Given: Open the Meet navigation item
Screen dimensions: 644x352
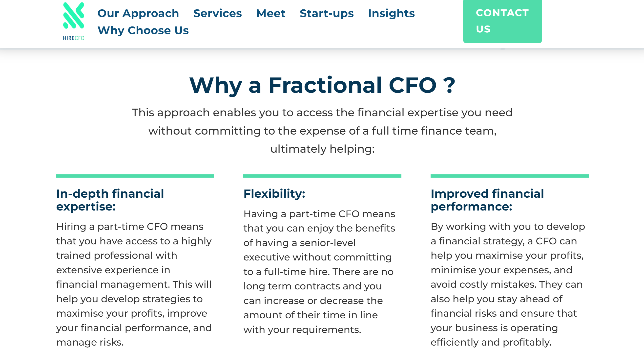Looking at the screenshot, I should click(270, 13).
